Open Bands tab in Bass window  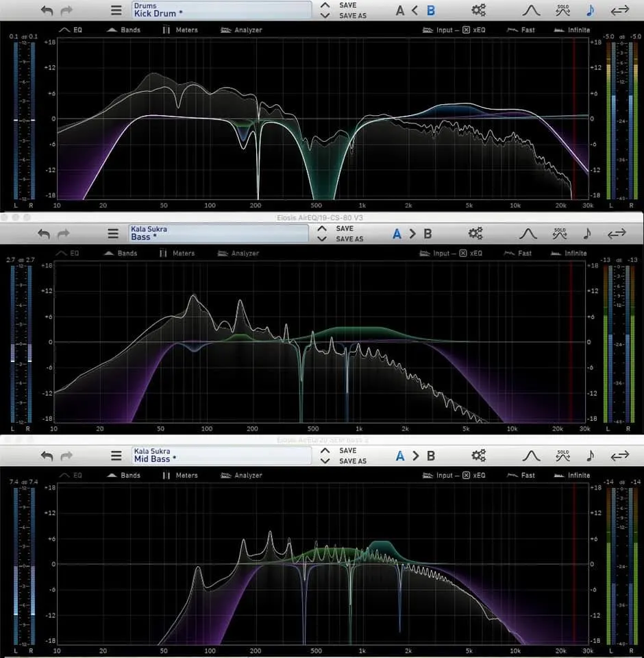pos(121,253)
